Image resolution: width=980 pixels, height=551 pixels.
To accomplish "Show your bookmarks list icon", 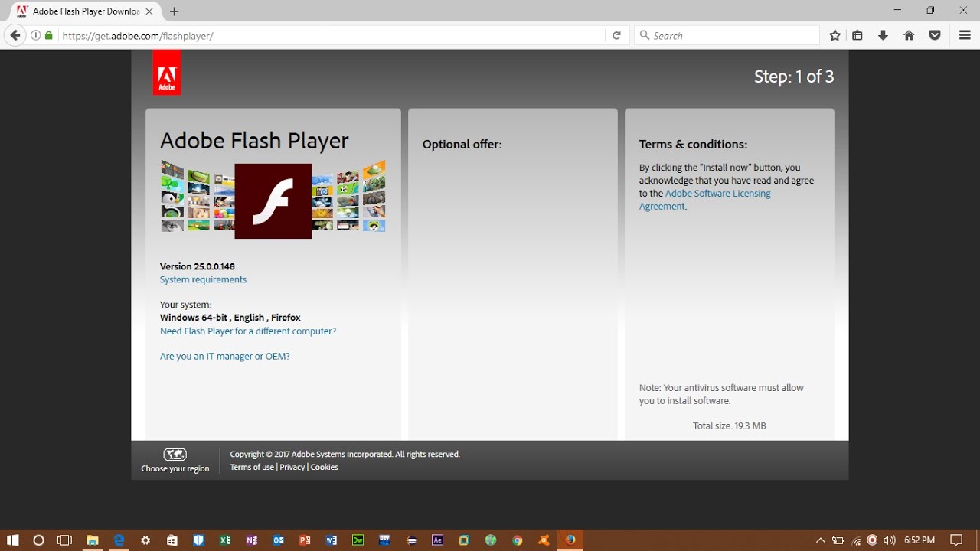I will click(857, 35).
